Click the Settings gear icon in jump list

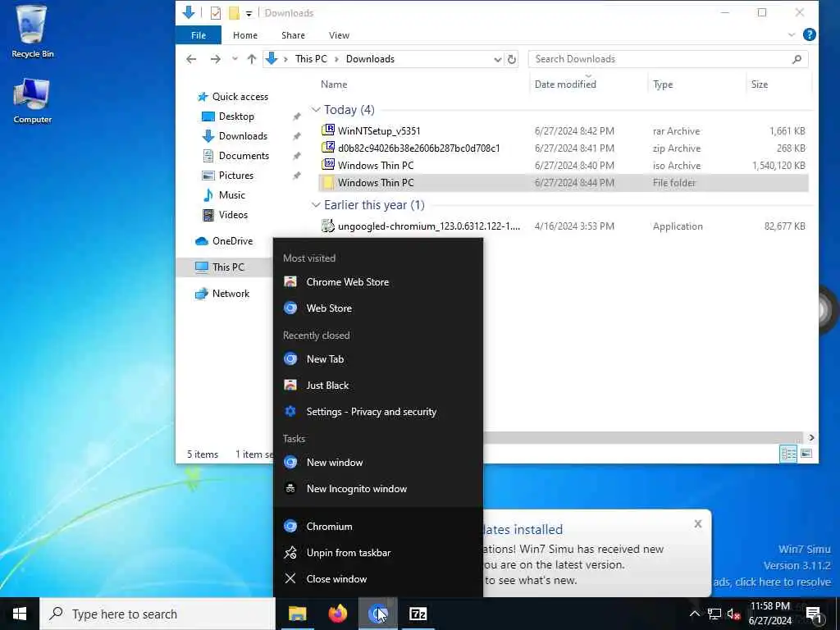point(290,412)
